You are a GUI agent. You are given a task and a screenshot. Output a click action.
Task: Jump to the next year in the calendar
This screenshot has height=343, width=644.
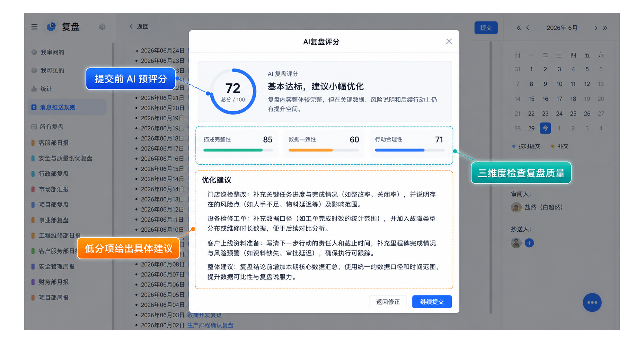point(605,28)
